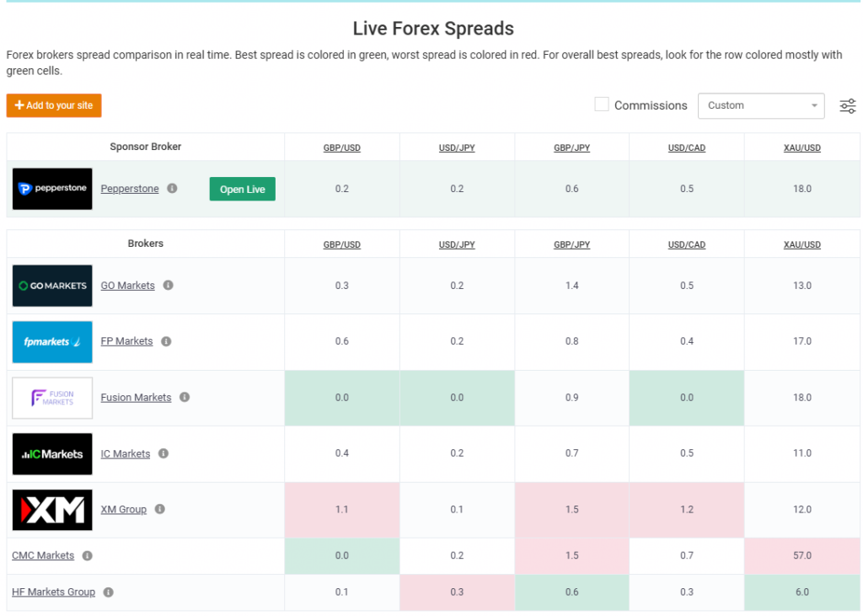The width and height of the screenshot is (863, 616).
Task: Click FP Markets GBP/USD value 0.6
Action: 342,341
